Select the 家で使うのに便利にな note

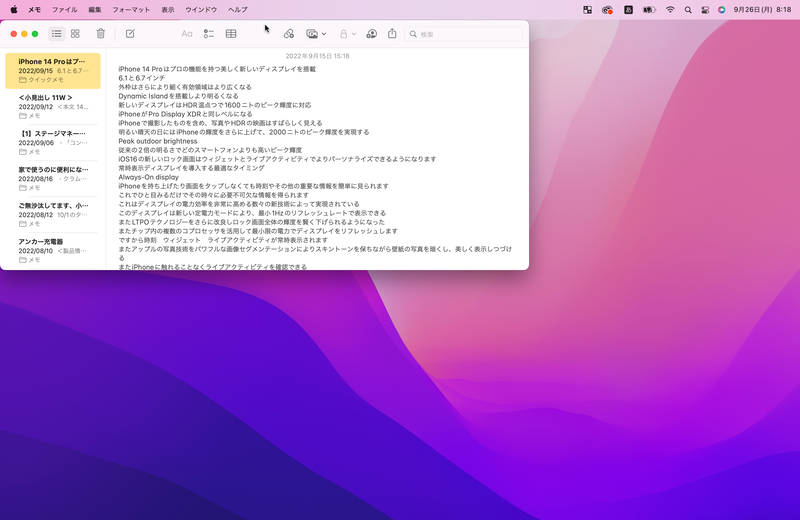pyautogui.click(x=53, y=178)
